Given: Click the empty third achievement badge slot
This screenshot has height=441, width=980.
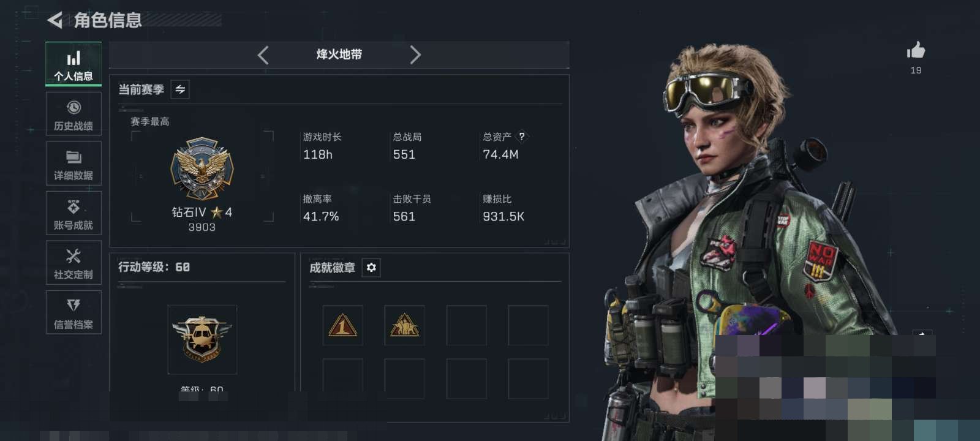Looking at the screenshot, I should pos(466,325).
